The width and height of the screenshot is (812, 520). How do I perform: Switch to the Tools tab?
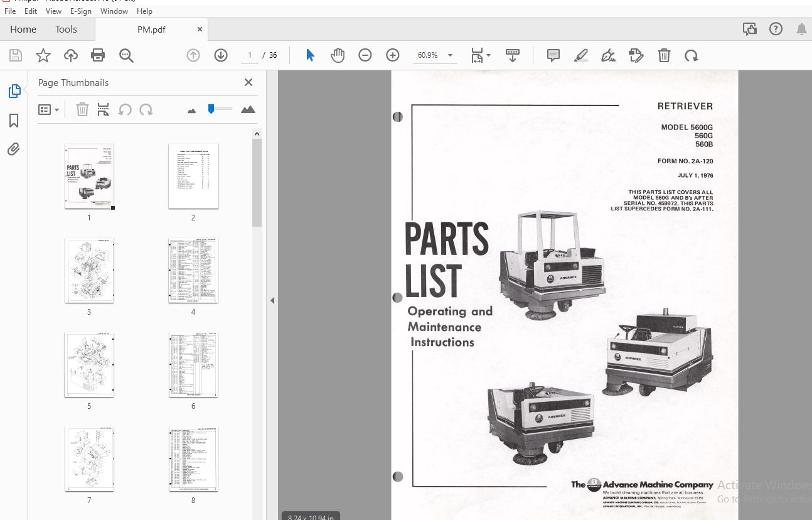(x=66, y=29)
